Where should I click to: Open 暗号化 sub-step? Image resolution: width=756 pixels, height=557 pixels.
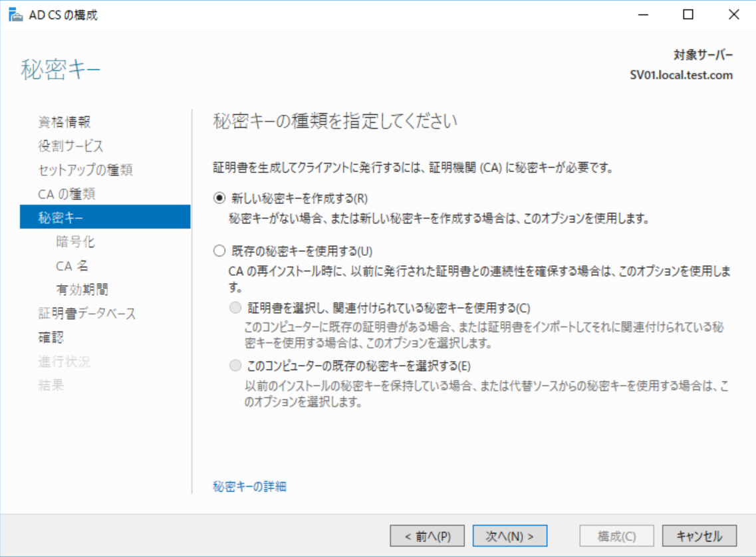click(x=75, y=241)
